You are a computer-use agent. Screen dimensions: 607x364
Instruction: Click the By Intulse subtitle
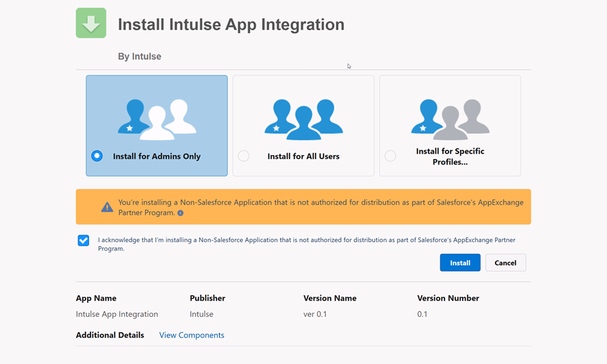[x=140, y=57]
